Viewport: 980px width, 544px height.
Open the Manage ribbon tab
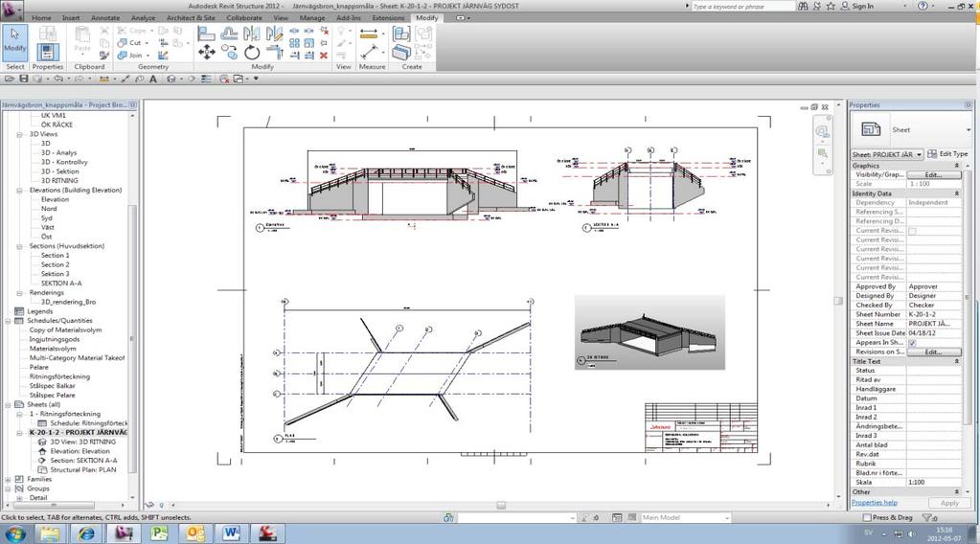(312, 18)
